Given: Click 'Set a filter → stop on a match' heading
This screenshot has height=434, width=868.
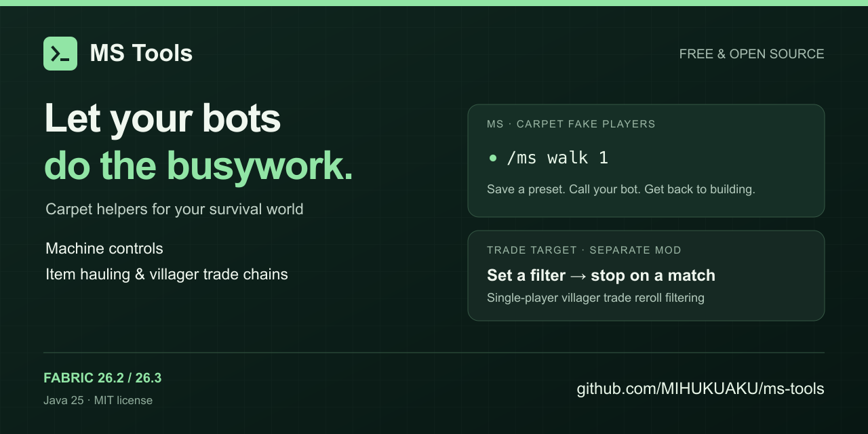Looking at the screenshot, I should 601,275.
